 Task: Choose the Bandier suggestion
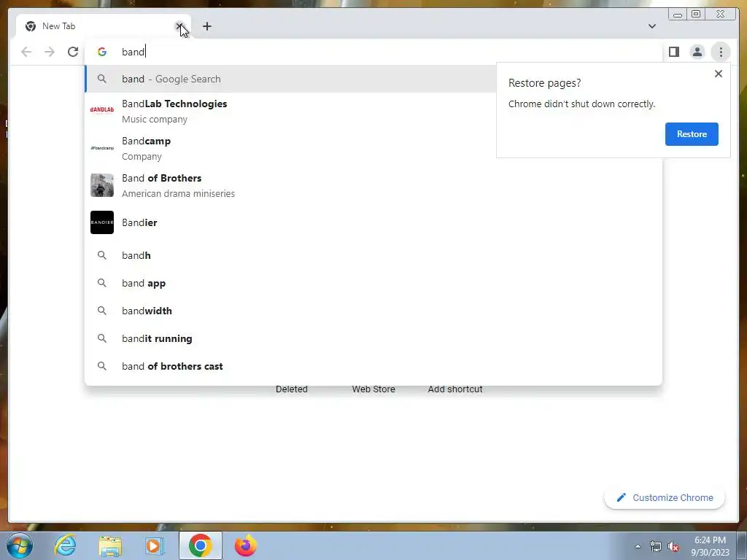(373, 222)
